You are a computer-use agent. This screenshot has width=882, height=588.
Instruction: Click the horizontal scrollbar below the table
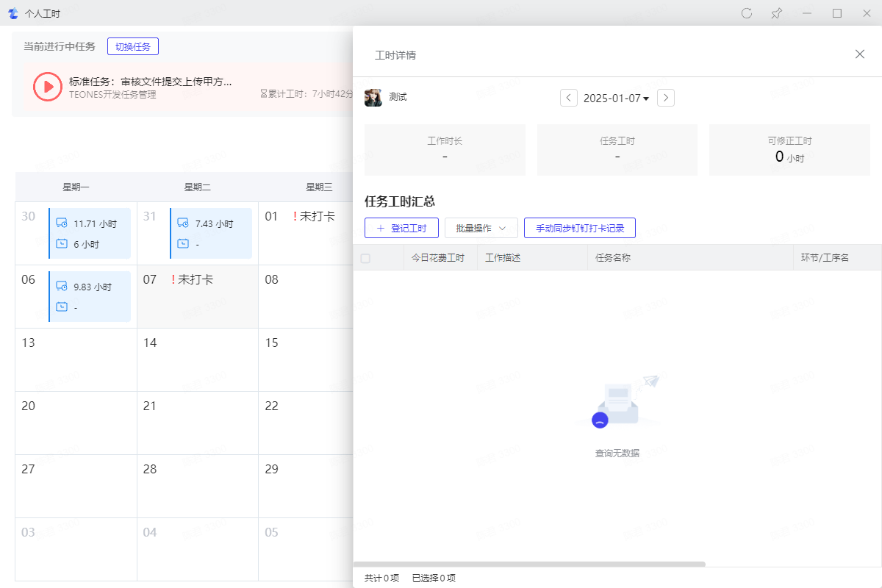[x=529, y=564]
